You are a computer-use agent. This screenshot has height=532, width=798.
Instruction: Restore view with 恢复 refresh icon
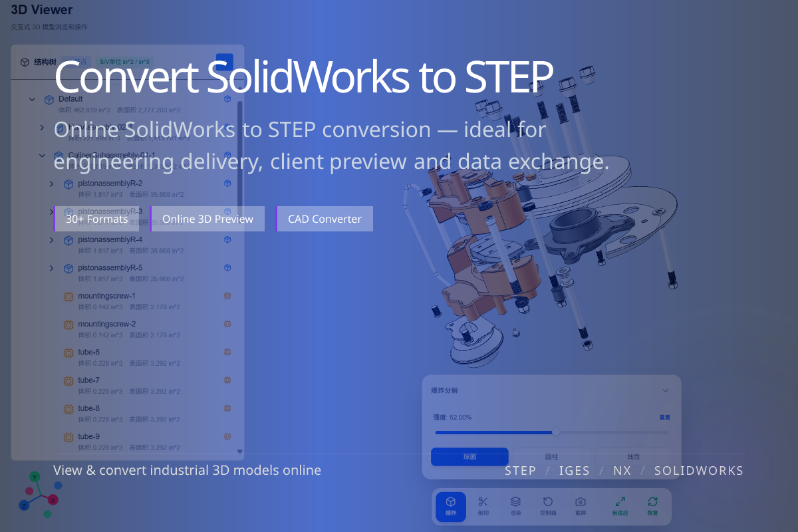pyautogui.click(x=652, y=506)
